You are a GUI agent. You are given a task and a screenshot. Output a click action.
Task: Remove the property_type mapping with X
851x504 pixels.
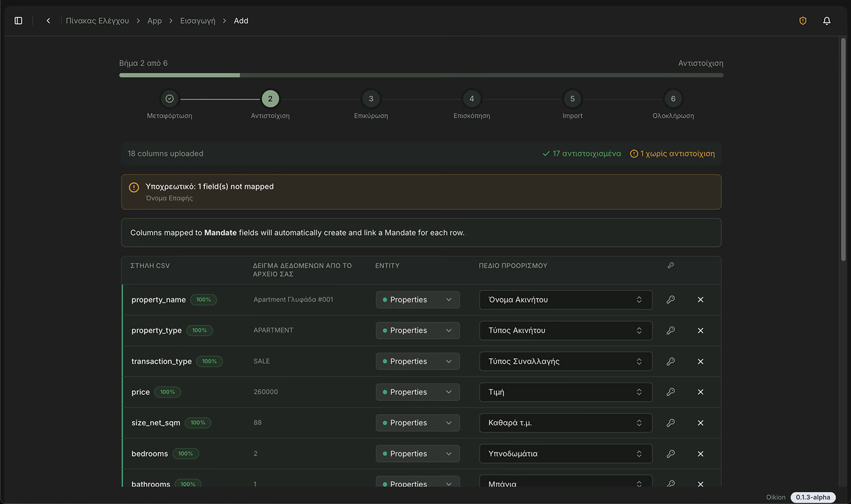[701, 331]
